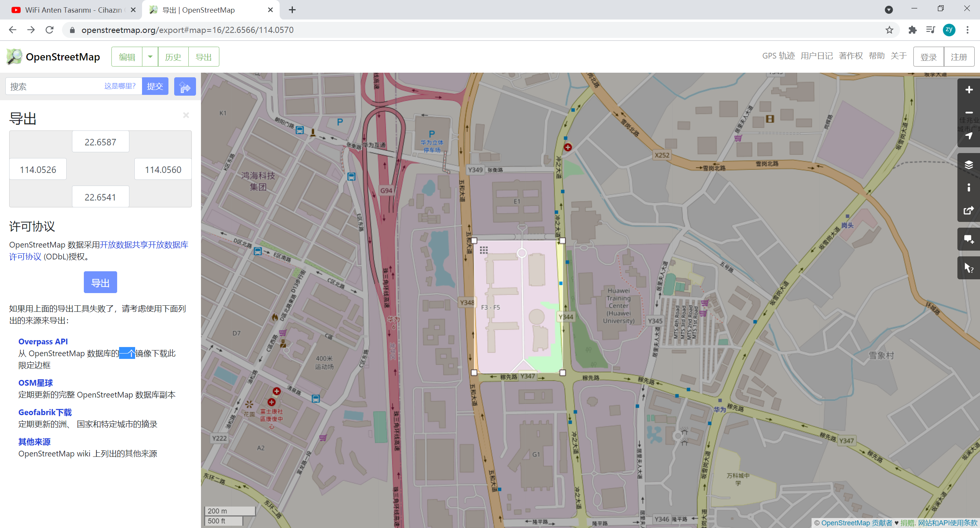Add a note to the map

(969, 240)
